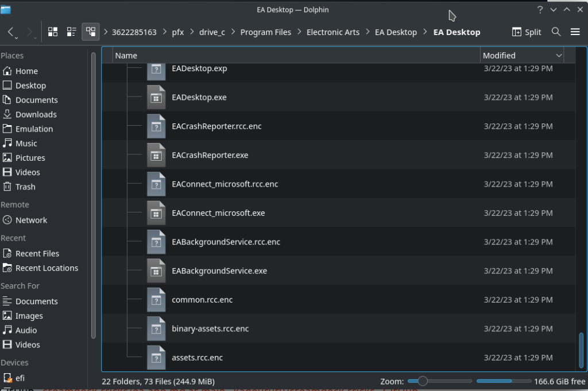Screen dimensions: 588x391
Task: Select the EACrashReporter.exe file icon
Action: click(x=156, y=156)
